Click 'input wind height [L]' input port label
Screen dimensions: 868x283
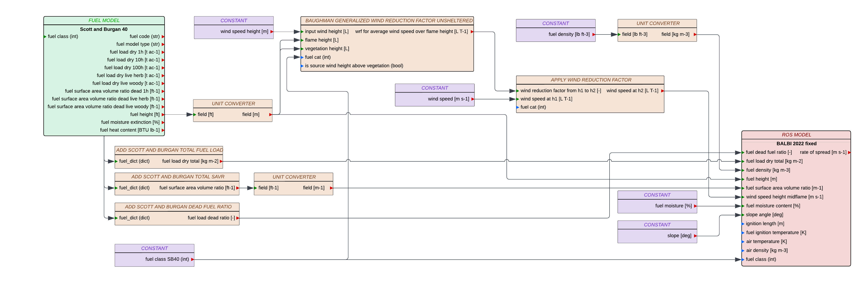(x=327, y=31)
